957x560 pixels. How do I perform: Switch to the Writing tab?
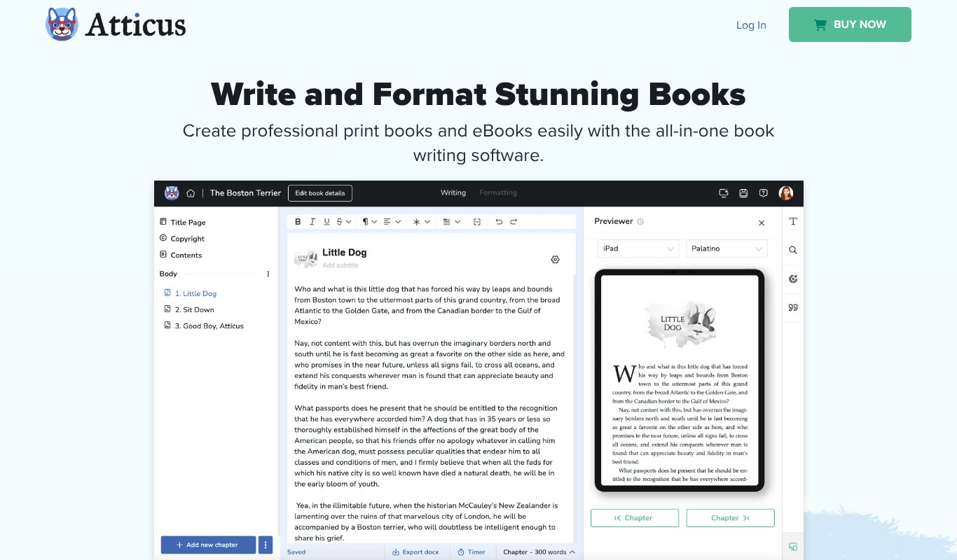point(453,193)
